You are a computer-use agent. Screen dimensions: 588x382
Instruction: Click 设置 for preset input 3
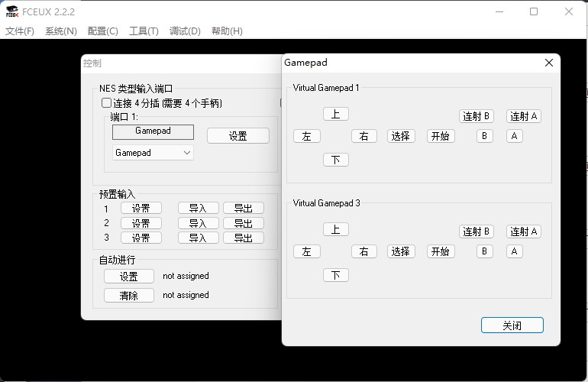[x=141, y=238]
